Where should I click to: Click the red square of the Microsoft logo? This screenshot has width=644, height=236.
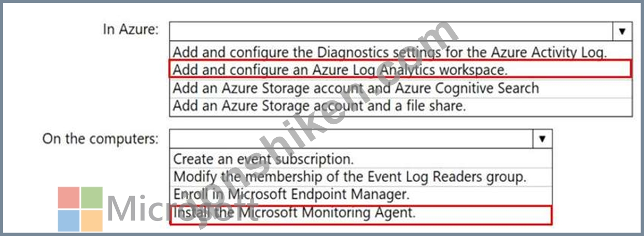click(x=68, y=197)
